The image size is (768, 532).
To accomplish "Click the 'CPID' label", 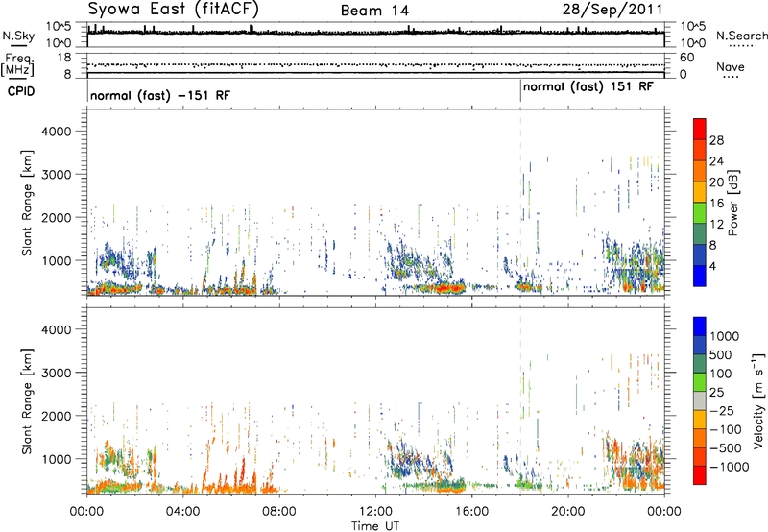I will pos(21,91).
